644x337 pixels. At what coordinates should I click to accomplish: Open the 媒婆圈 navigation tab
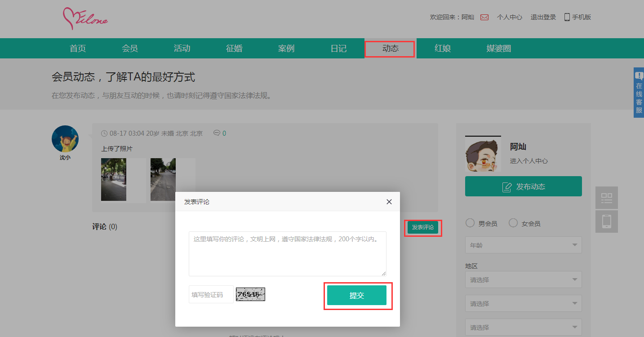coord(499,49)
